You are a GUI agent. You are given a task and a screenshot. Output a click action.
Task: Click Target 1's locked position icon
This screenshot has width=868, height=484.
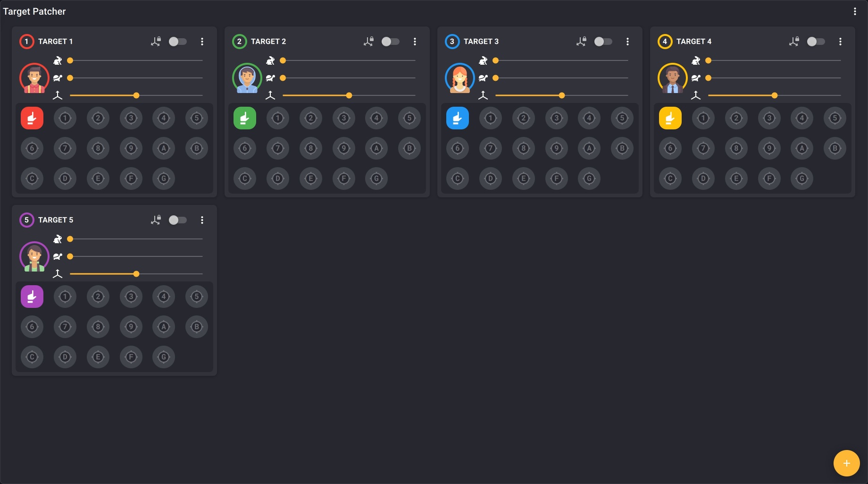click(x=156, y=42)
